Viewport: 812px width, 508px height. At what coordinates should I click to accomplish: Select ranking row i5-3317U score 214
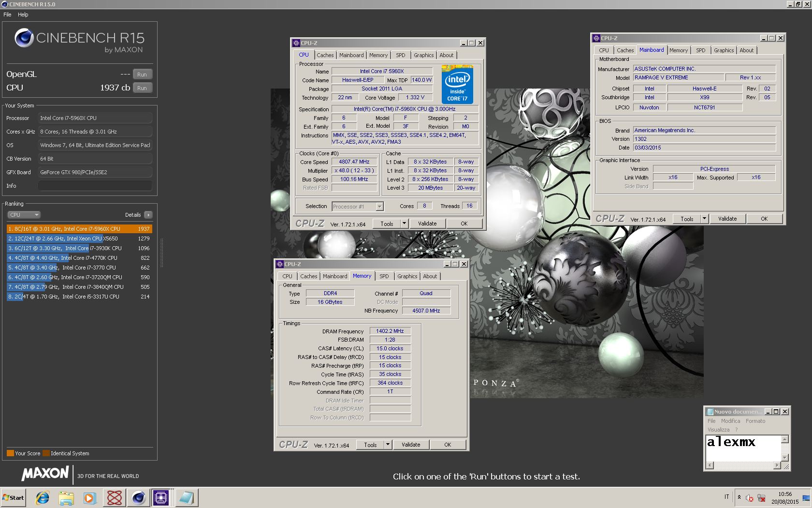(79, 297)
